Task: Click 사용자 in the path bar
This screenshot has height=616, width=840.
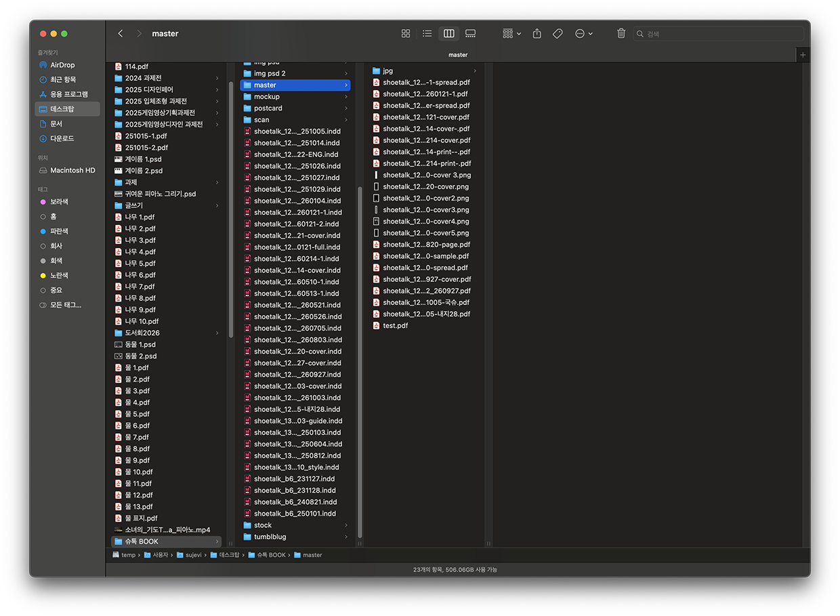Action: [x=155, y=555]
